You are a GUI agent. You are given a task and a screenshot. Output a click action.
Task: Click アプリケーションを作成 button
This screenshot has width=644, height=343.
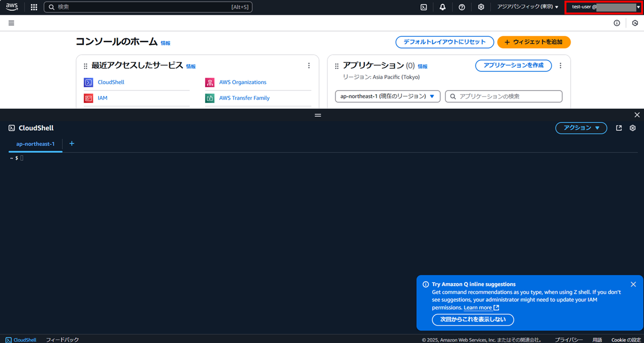pos(513,65)
